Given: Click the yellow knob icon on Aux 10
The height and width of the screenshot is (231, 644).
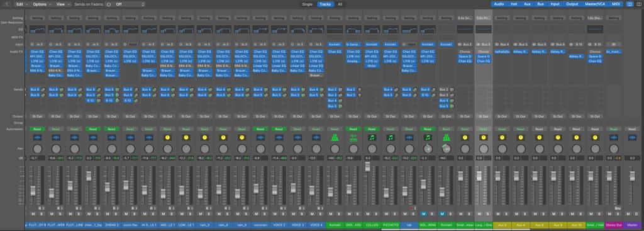Looking at the screenshot, I should tap(576, 137).
